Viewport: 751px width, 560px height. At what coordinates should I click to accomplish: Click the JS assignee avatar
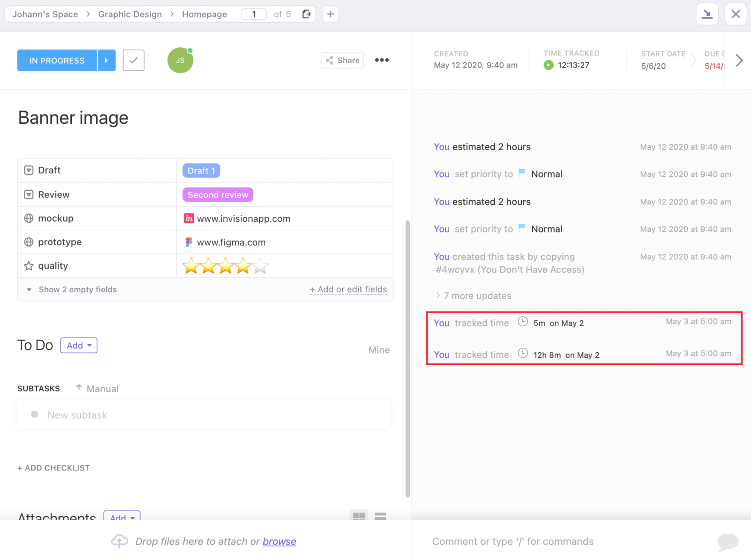tap(180, 61)
